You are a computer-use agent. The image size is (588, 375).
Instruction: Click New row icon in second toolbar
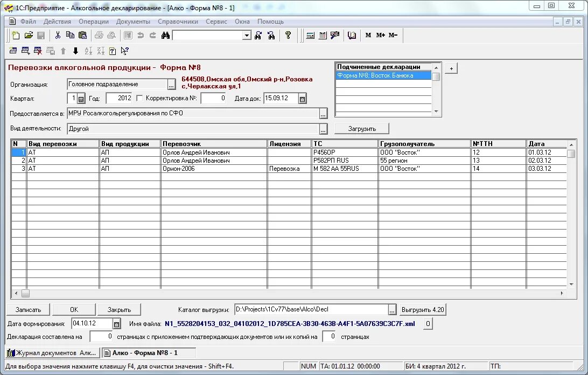[13, 51]
